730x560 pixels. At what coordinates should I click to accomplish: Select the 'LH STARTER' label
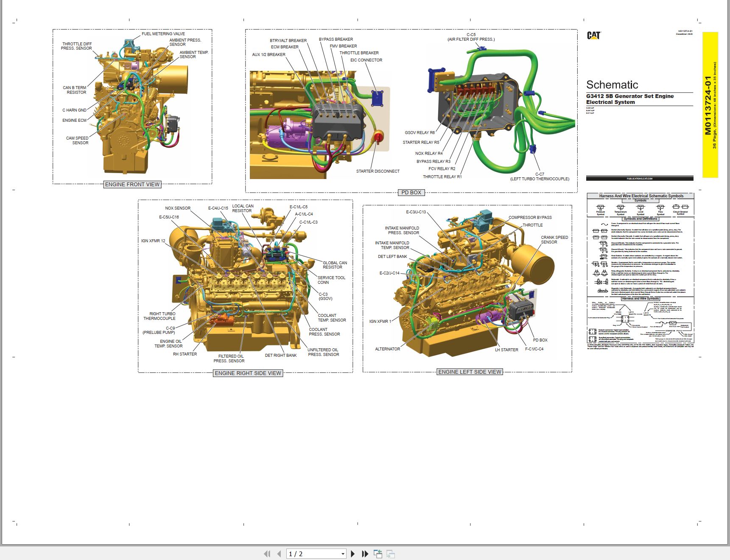click(x=506, y=350)
